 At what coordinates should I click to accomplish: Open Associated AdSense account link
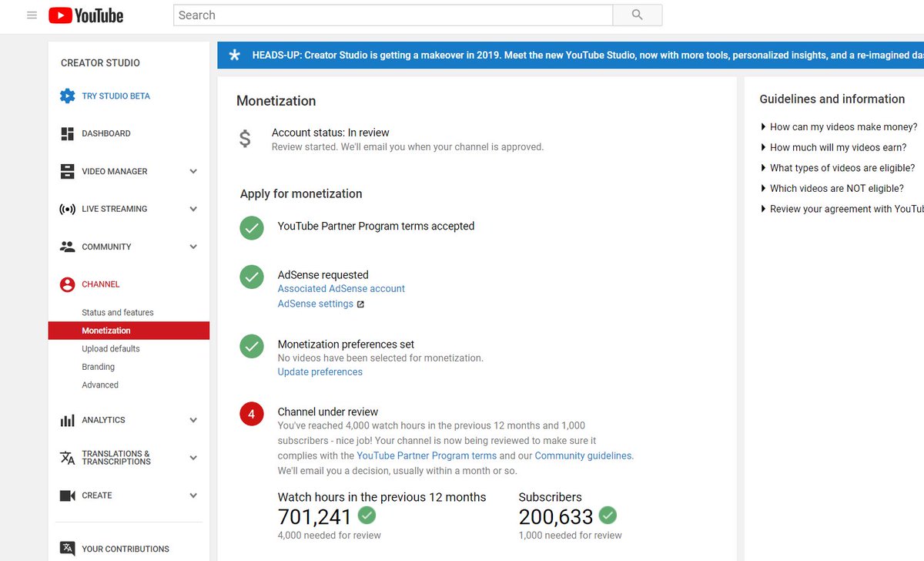click(341, 288)
